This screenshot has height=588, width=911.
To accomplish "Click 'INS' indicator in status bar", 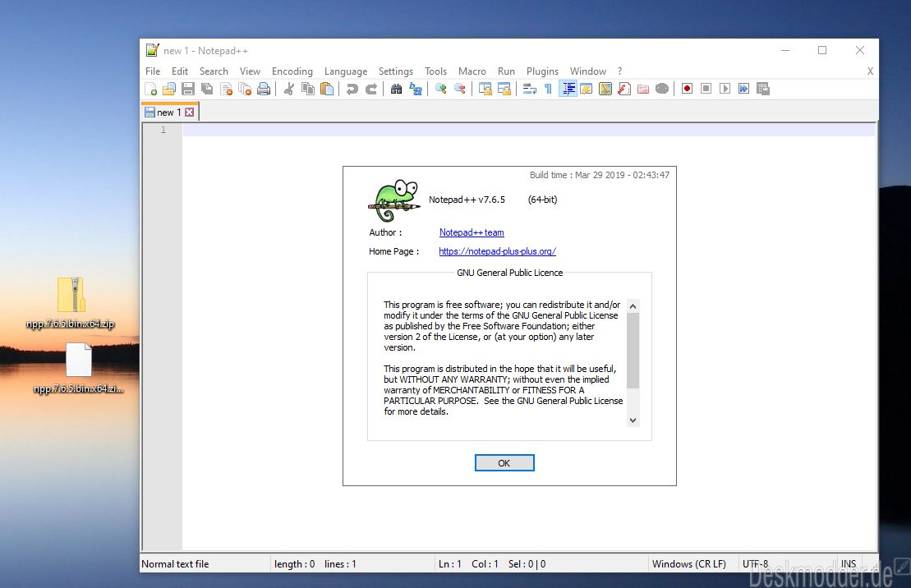I will point(849,563).
